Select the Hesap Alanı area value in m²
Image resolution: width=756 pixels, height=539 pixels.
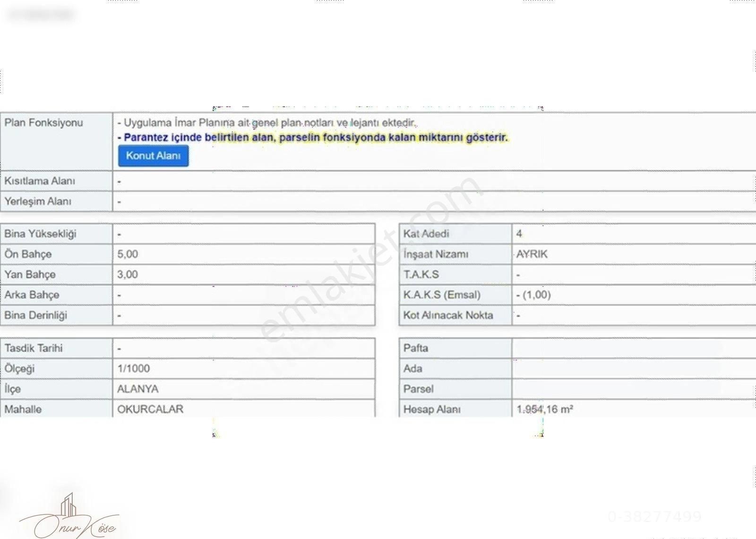545,409
